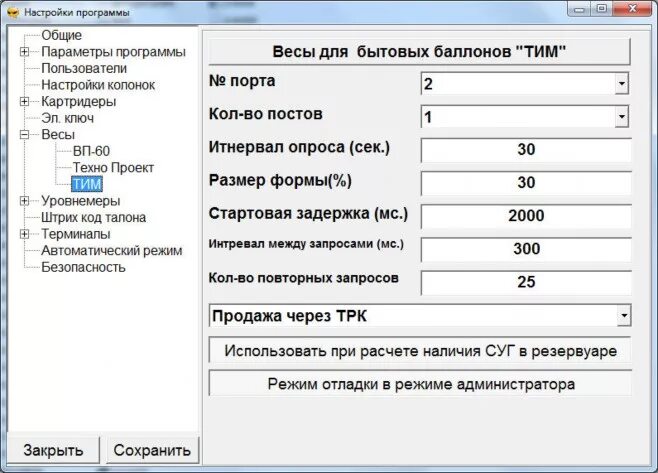
Task: Maximize the Настройки программы window
Action: tap(602, 9)
